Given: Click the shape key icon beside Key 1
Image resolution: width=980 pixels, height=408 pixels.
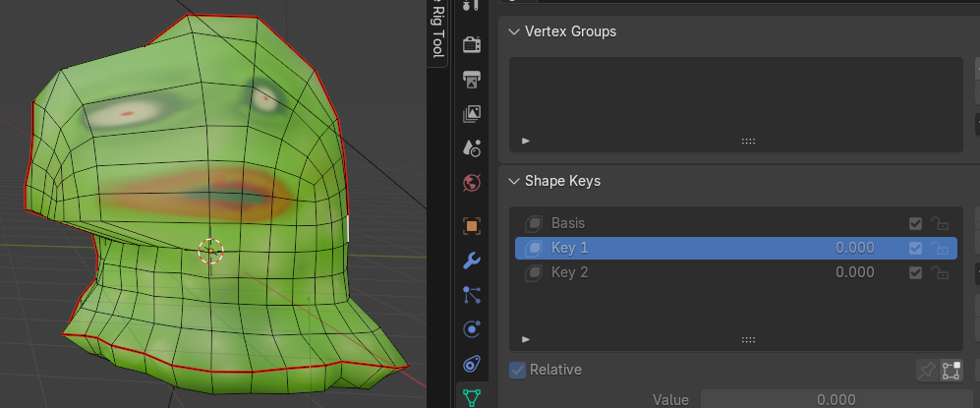Looking at the screenshot, I should [x=533, y=248].
